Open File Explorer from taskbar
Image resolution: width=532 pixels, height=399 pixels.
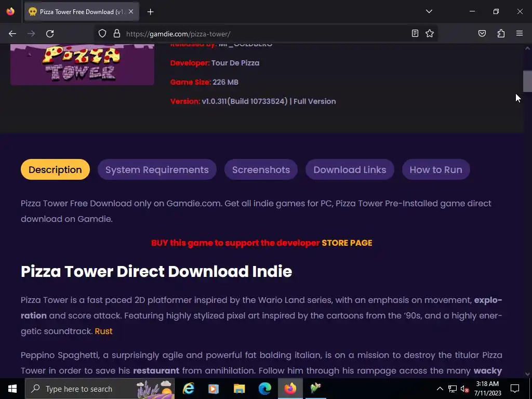pyautogui.click(x=239, y=389)
